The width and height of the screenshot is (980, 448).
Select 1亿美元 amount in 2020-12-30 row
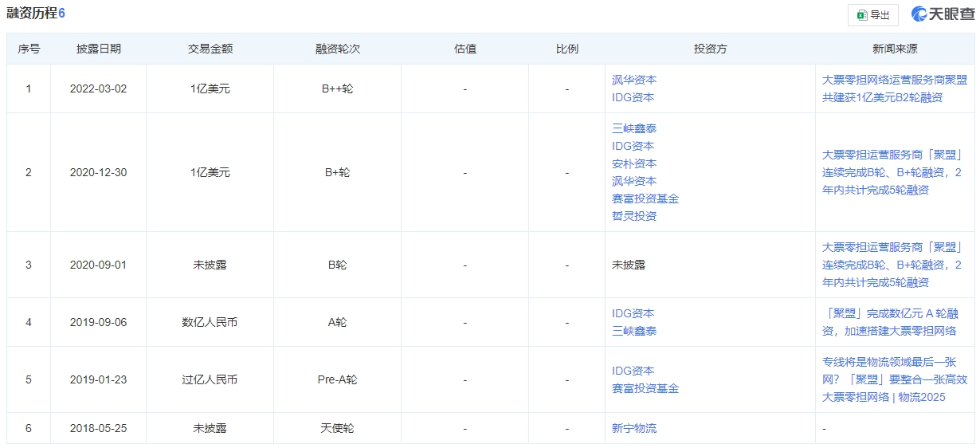coord(210,172)
